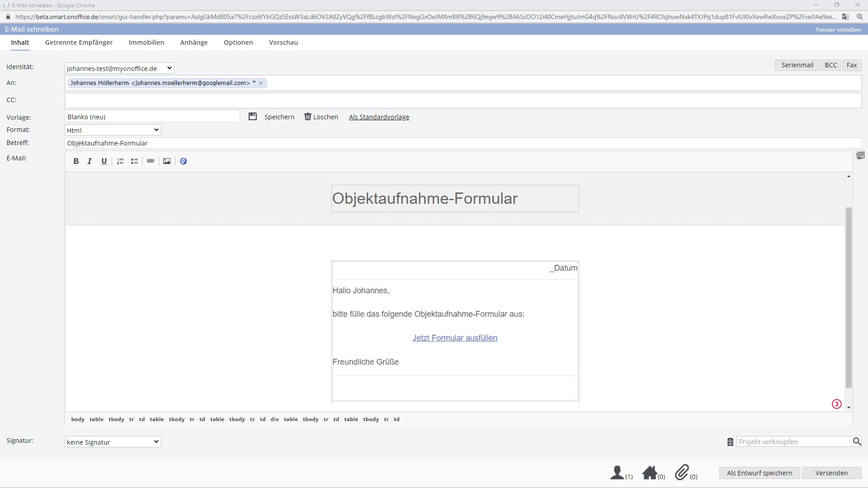
Task: Open the Identität email dropdown
Action: click(x=119, y=68)
